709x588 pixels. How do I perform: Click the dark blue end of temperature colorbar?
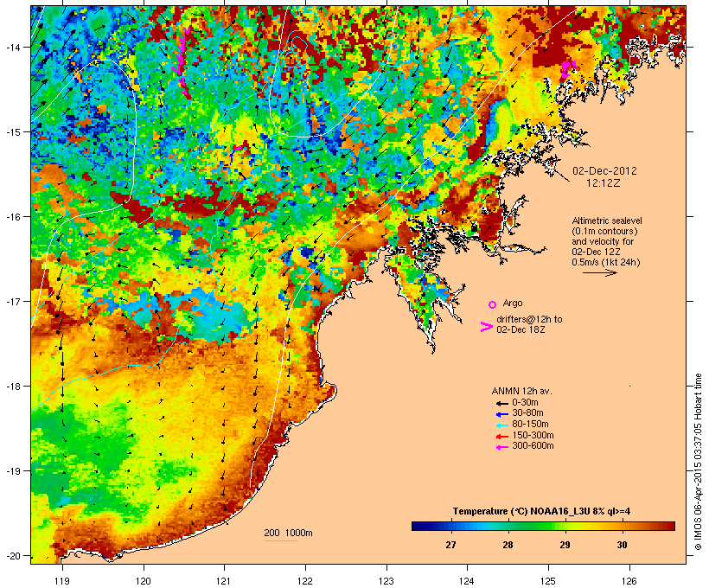click(x=418, y=526)
